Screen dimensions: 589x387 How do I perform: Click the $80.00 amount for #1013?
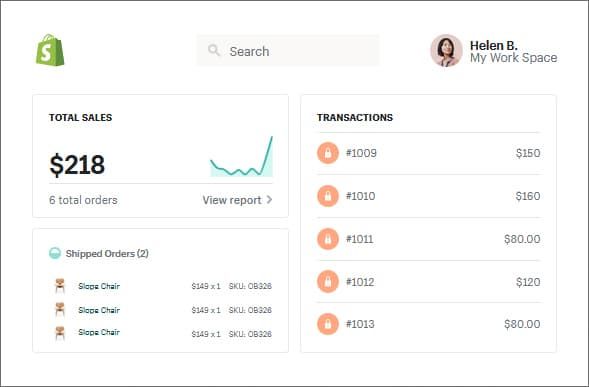522,324
